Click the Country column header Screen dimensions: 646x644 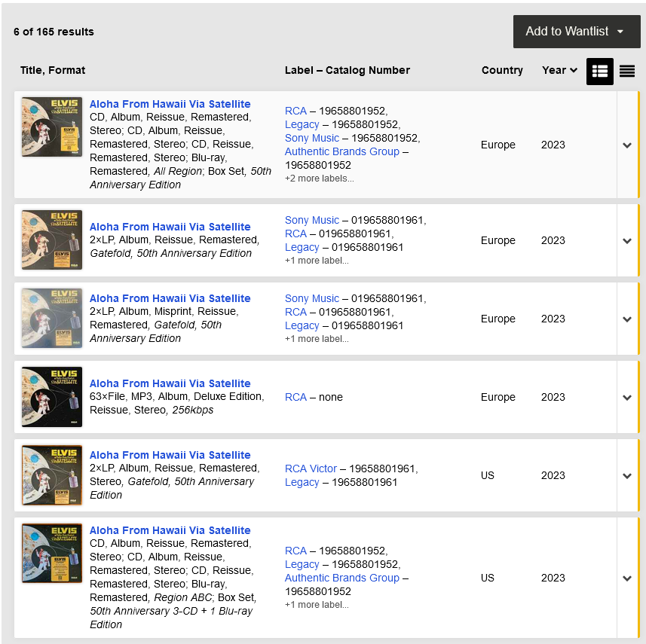(x=501, y=70)
